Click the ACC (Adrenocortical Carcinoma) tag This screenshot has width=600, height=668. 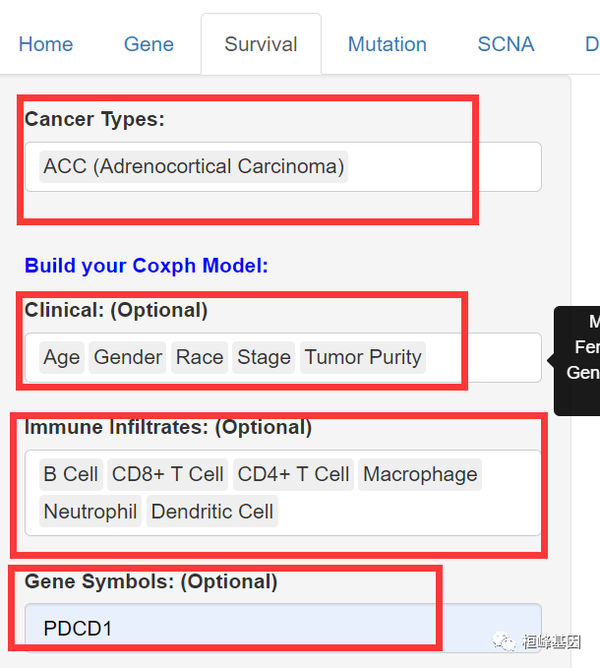(193, 166)
